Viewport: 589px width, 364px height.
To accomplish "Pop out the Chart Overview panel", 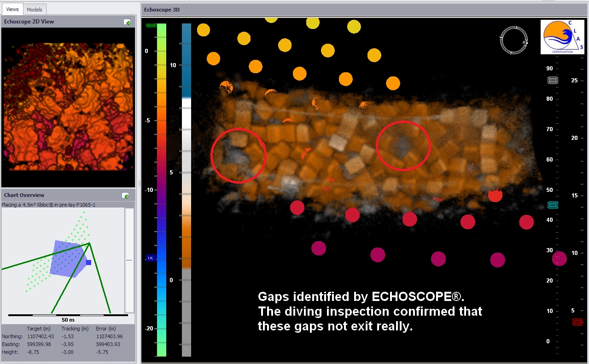I will pos(125,196).
